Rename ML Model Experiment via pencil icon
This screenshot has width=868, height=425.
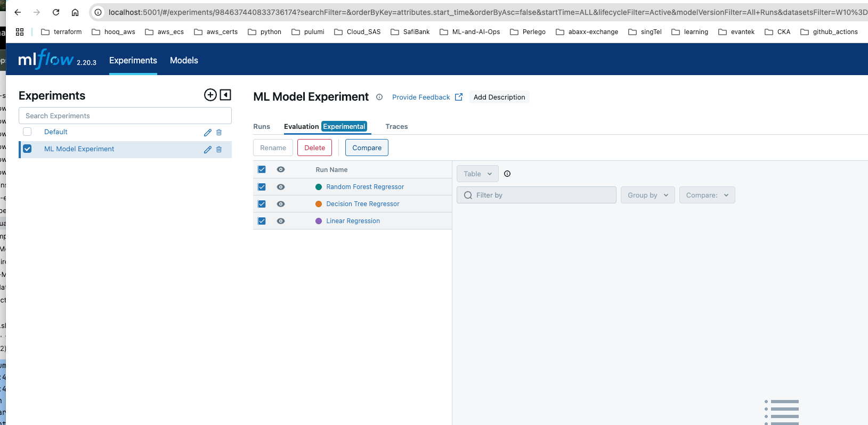[x=208, y=150]
